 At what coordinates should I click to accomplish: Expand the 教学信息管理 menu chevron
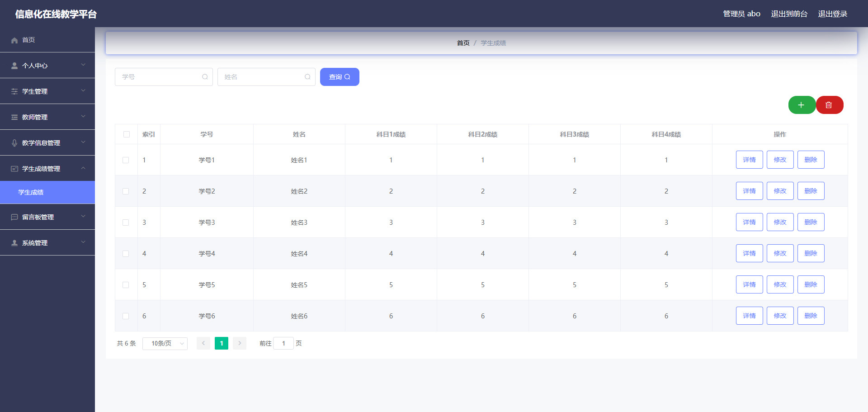[x=83, y=142]
